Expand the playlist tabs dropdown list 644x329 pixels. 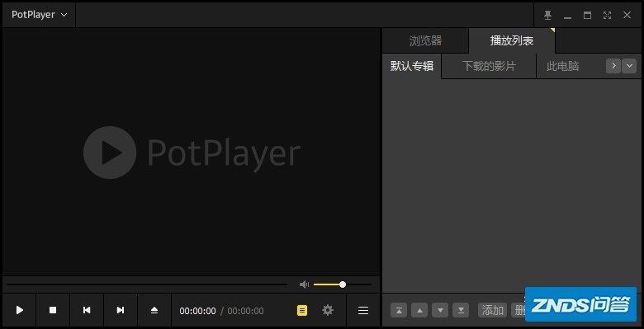pos(629,66)
